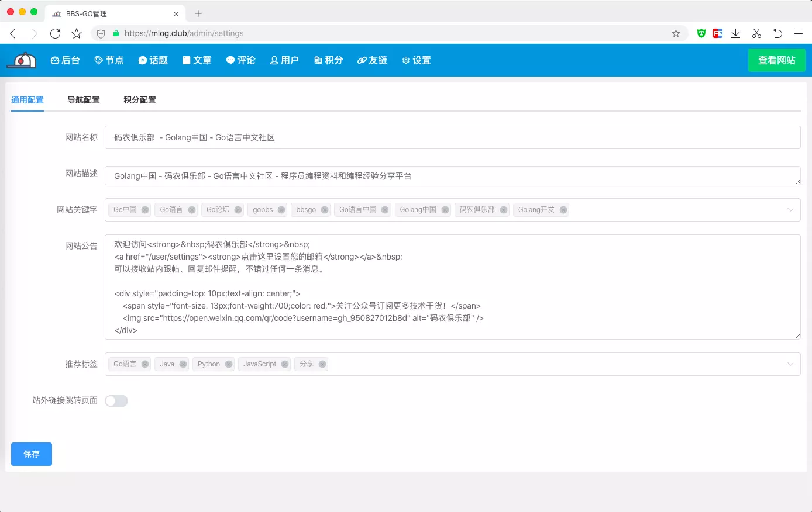Remove the Golang开发 keyword tag
Screen dimensions: 812x512
click(x=563, y=210)
